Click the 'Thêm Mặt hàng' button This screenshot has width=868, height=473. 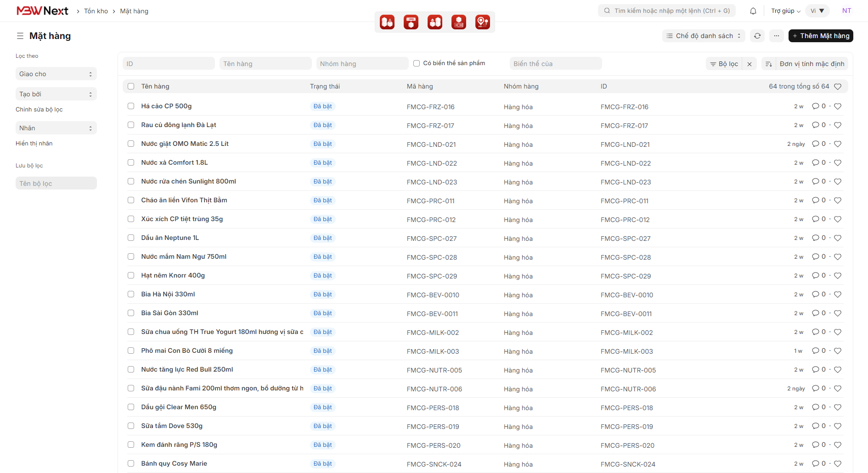[821, 36]
